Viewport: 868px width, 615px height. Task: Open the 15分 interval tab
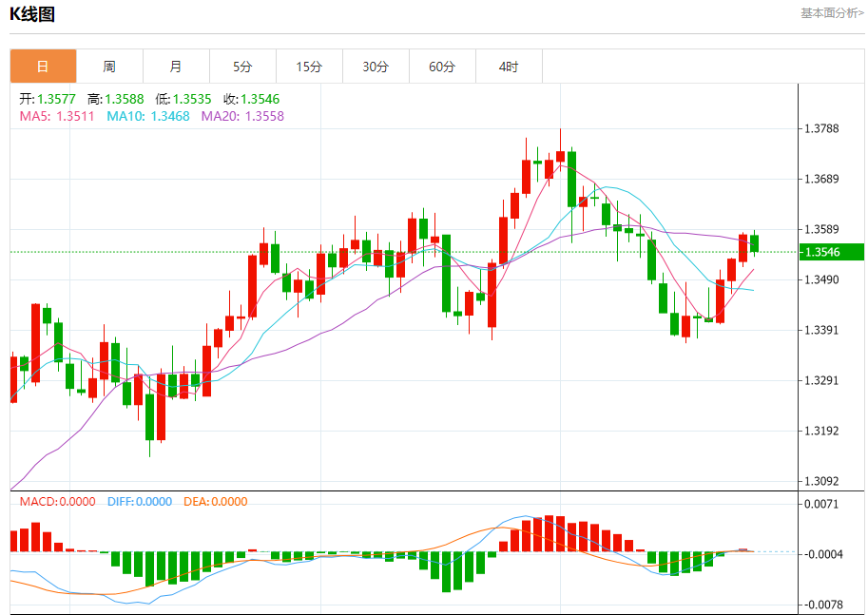pyautogui.click(x=309, y=67)
